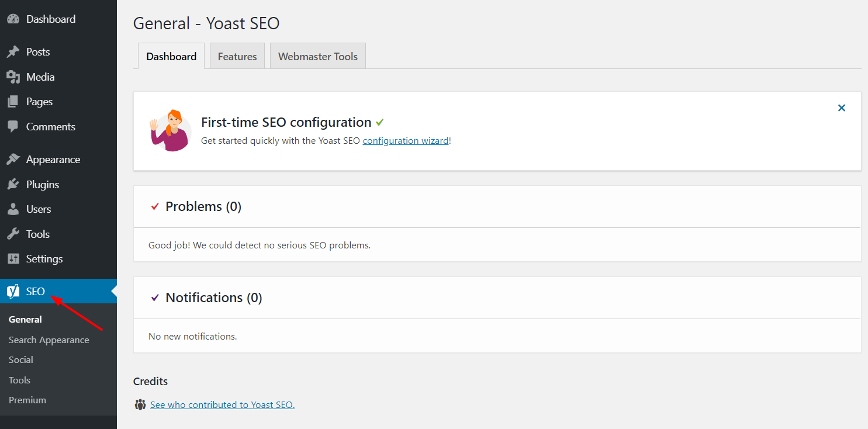Click the 'No new notifications.' text
Screen dimensions: 868x429
point(193,336)
